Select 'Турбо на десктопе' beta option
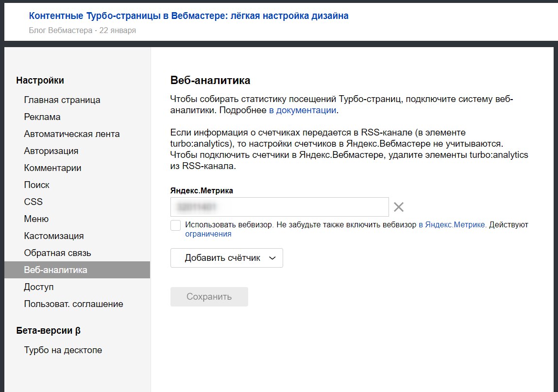558x392 pixels. click(63, 350)
